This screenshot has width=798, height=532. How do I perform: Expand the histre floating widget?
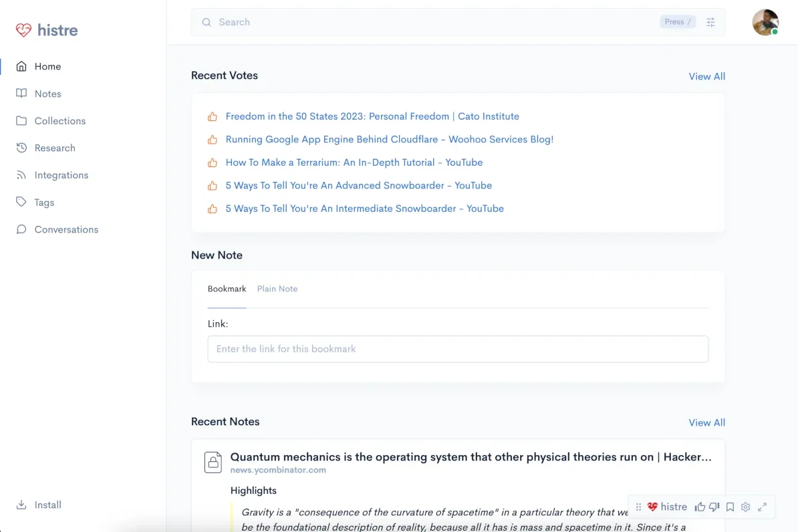[762, 507]
